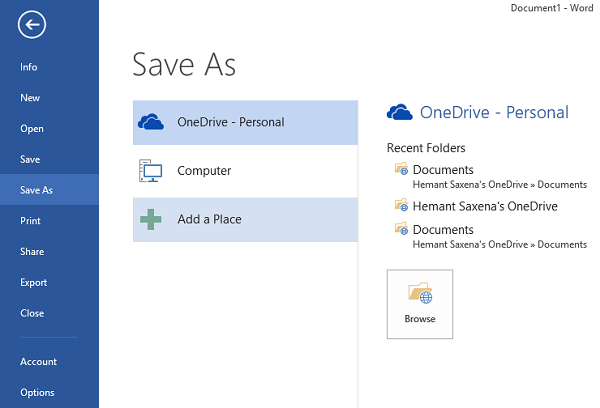Click the back arrow circle icon
The width and height of the screenshot is (600, 408).
tap(32, 25)
